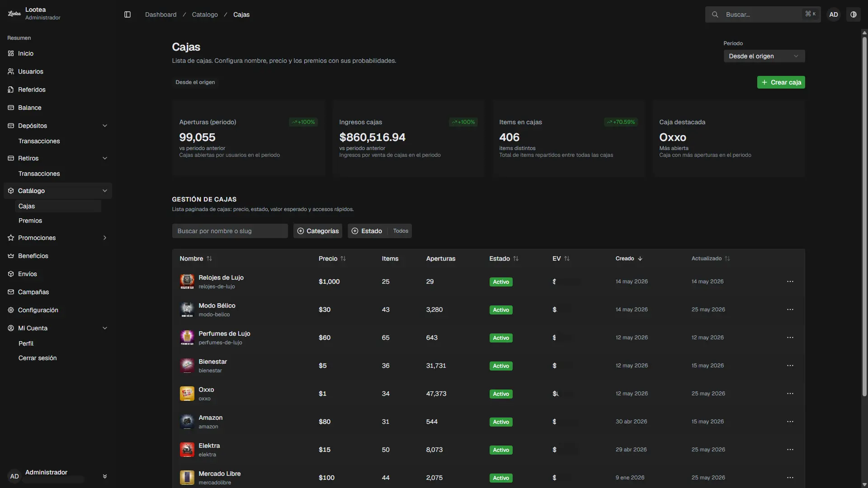868x488 pixels.
Task: Click the search magnifier icon
Action: 715,14
